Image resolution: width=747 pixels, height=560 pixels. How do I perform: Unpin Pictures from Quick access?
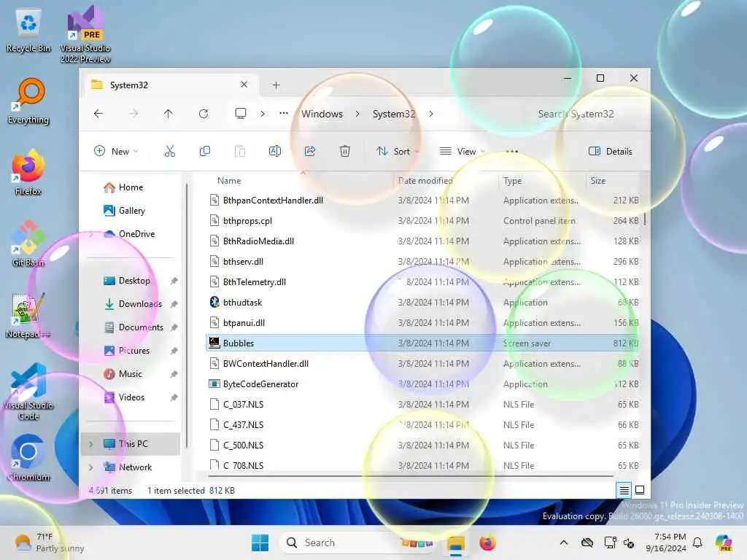pos(174,351)
